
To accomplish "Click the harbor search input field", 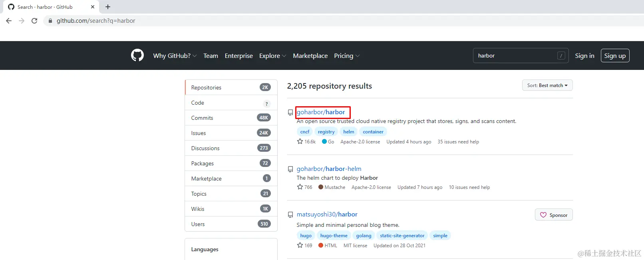I will click(515, 56).
